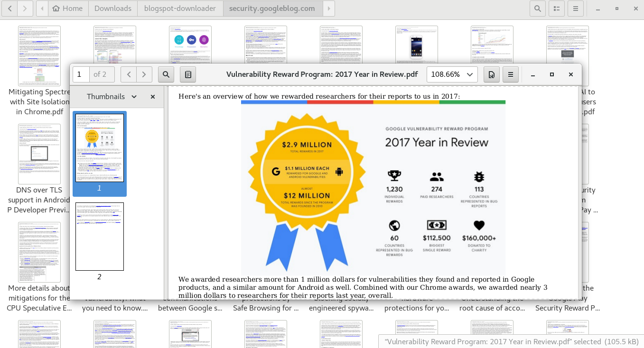This screenshot has width=644, height=348.
Task: Switch file manager to list view
Action: [x=556, y=9]
